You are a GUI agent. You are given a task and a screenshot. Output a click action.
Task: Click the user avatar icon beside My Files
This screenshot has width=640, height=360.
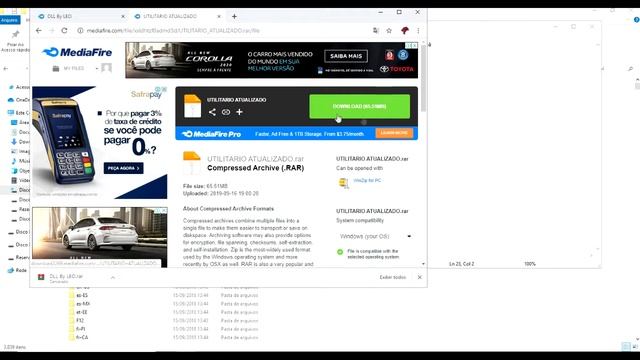click(x=107, y=67)
